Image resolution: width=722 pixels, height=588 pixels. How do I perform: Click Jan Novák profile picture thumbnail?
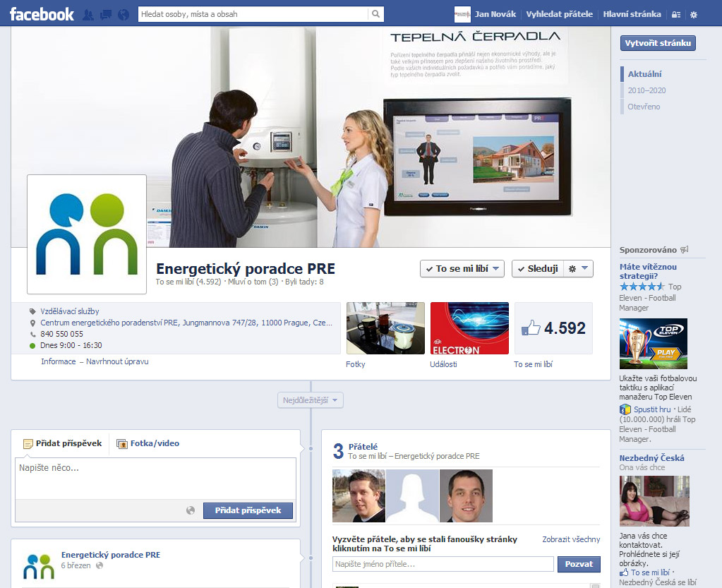click(462, 14)
